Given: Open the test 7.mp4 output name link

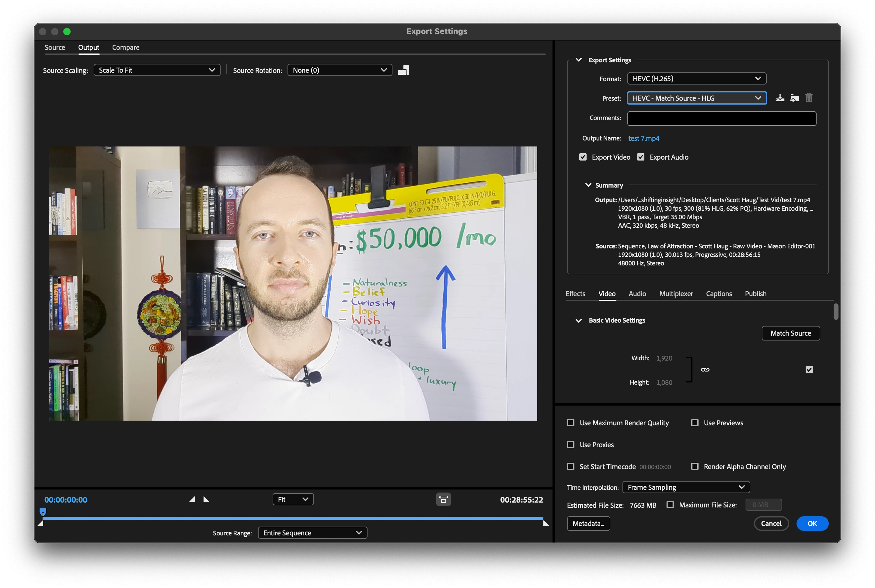Looking at the screenshot, I should [643, 138].
